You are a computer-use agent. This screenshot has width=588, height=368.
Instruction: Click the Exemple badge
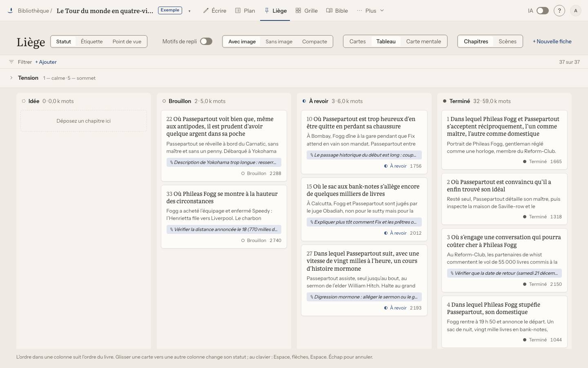170,10
